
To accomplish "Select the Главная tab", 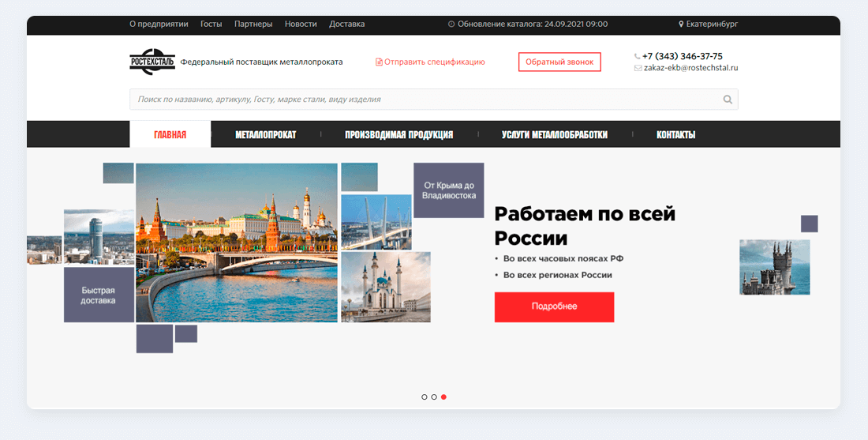I will [x=170, y=134].
